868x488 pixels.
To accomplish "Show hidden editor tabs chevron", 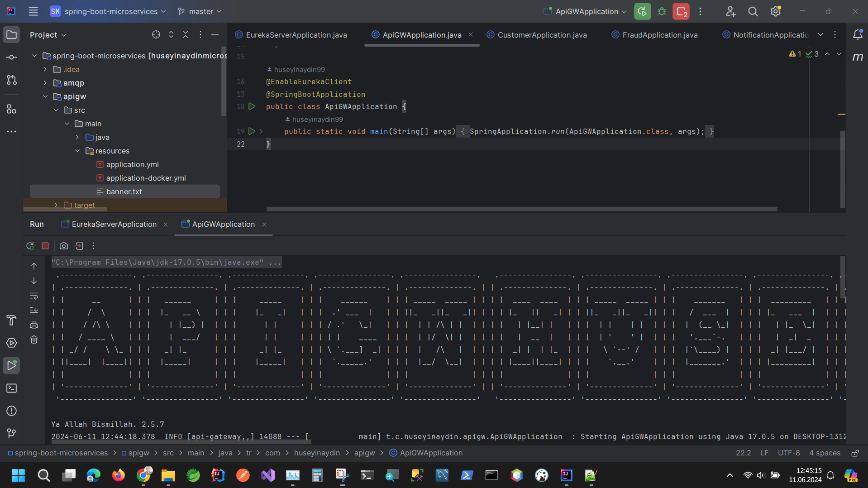I will point(820,35).
